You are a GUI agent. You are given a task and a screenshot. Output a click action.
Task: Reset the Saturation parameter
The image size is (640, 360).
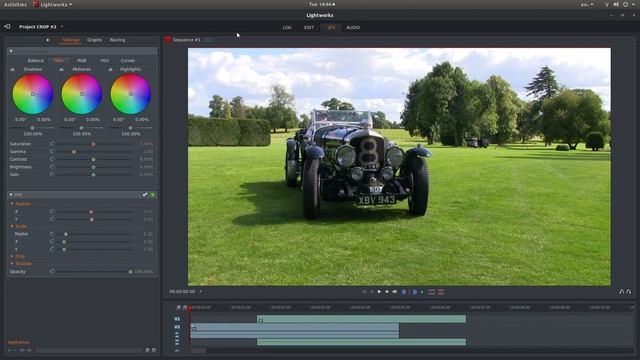[52, 144]
